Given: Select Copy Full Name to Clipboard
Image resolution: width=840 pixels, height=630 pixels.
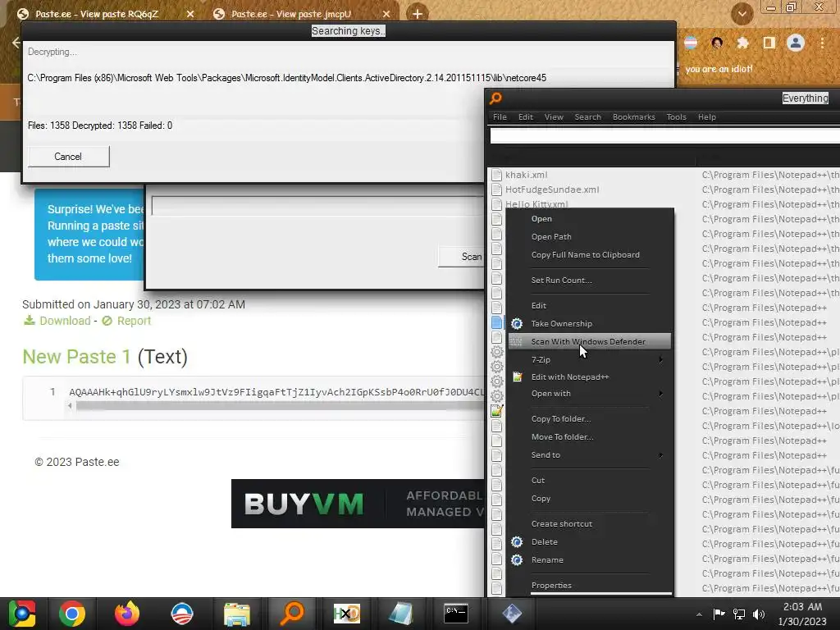Looking at the screenshot, I should 589,254.
